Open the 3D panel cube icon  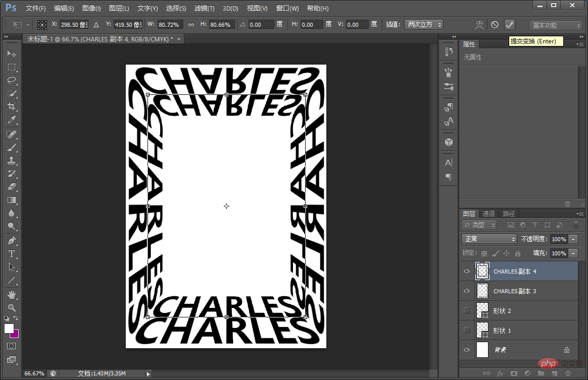449,142
